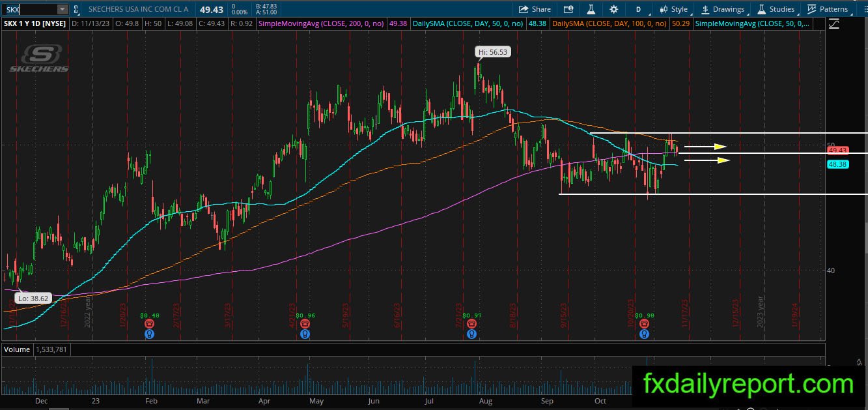Click the red earnings phone icon under $0.98
The height and width of the screenshot is (410, 868).
point(644,324)
